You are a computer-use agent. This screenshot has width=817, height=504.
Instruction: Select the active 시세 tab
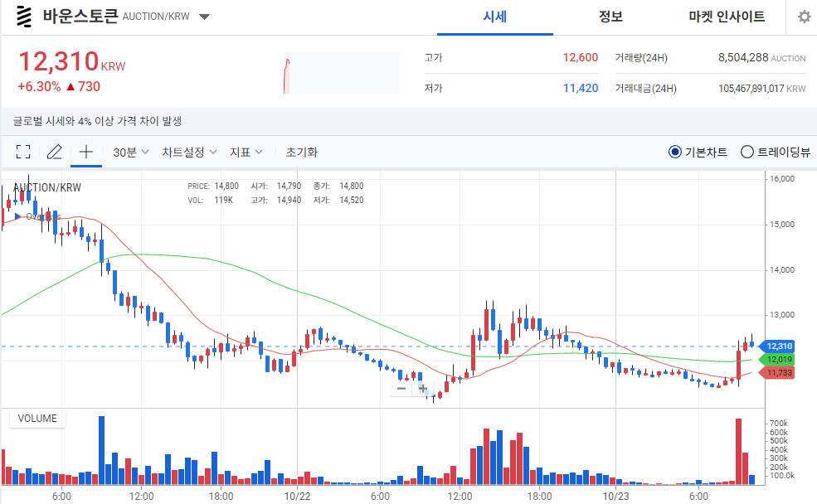[x=495, y=17]
